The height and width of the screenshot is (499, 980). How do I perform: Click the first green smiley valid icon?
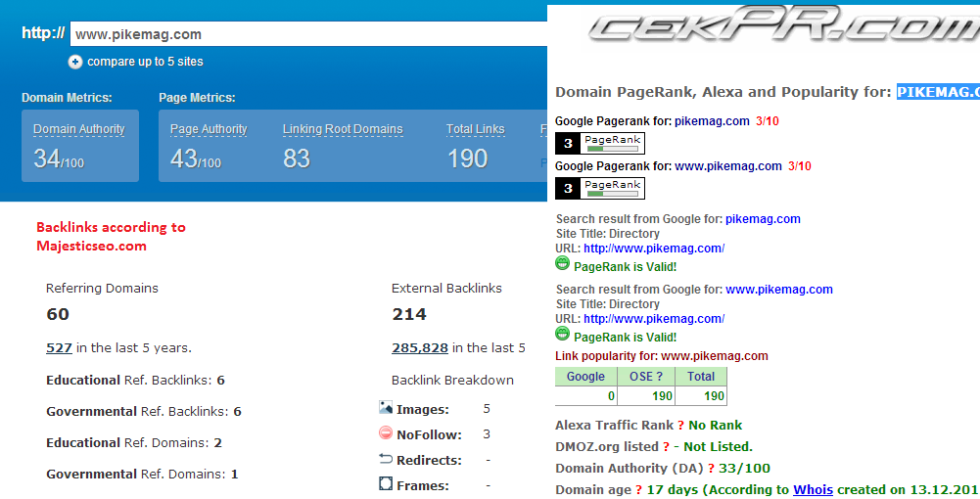[x=563, y=263]
